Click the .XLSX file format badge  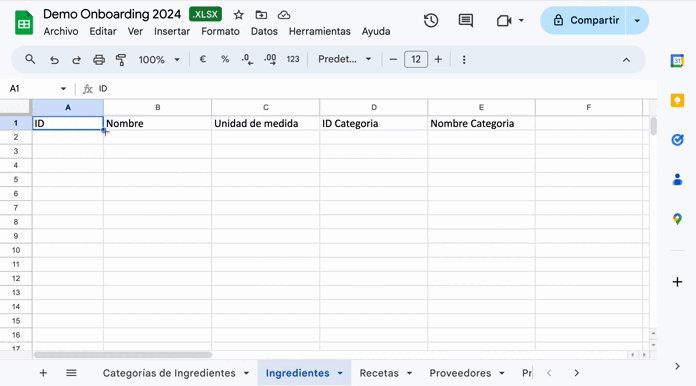[x=206, y=14]
